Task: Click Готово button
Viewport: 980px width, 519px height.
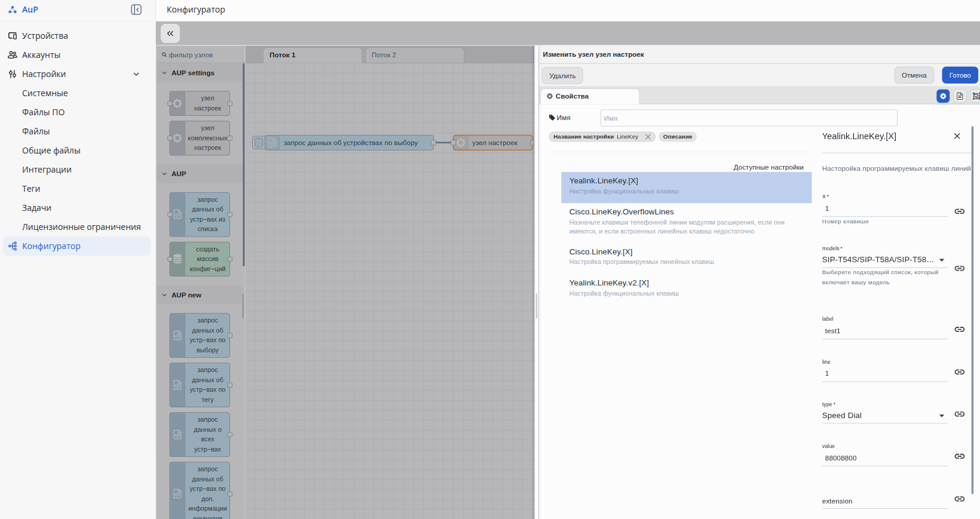Action: coord(960,75)
